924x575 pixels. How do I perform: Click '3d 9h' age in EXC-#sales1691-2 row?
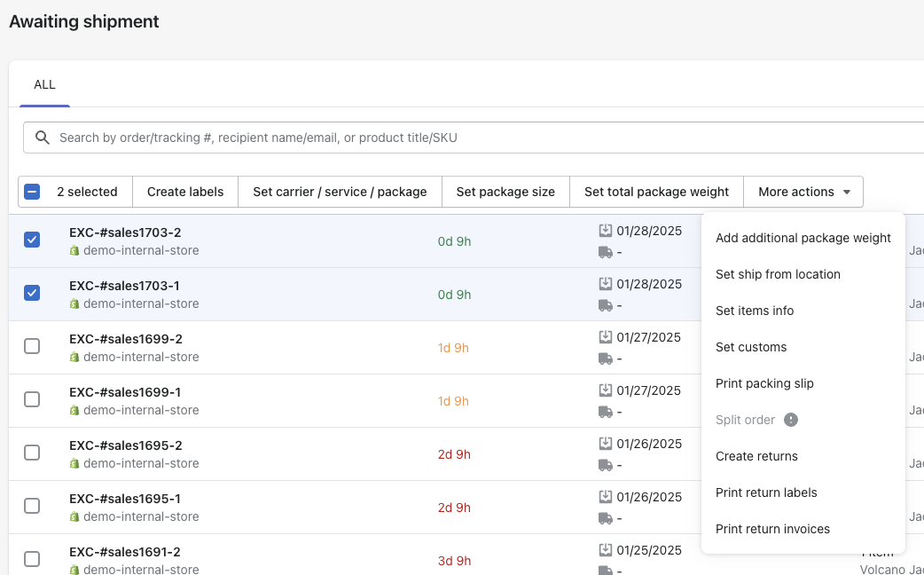click(x=454, y=561)
